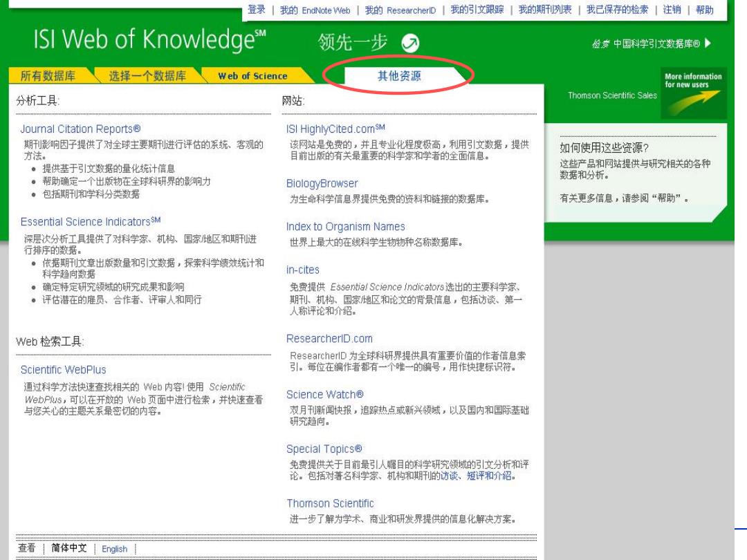The image size is (747, 560).
Task: Visit the Thomson Scientific link
Action: [x=330, y=503]
